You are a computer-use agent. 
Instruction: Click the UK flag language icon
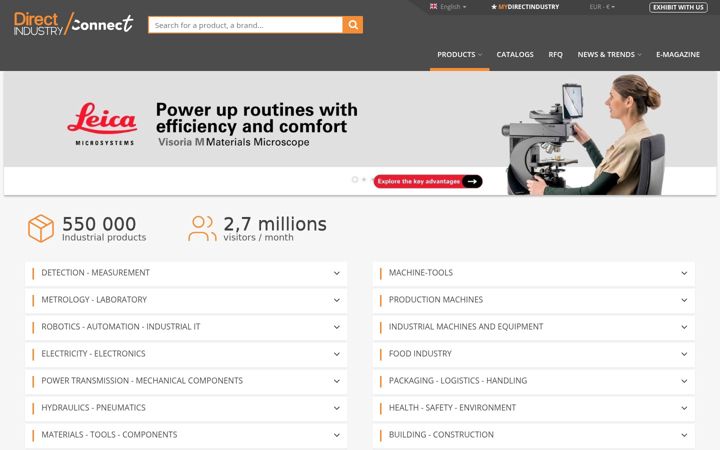433,6
